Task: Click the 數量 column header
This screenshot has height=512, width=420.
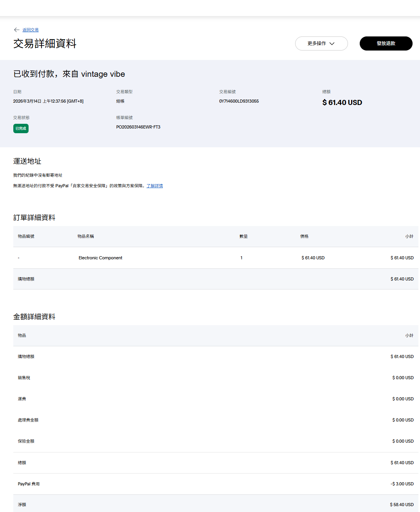Action: 243,236
